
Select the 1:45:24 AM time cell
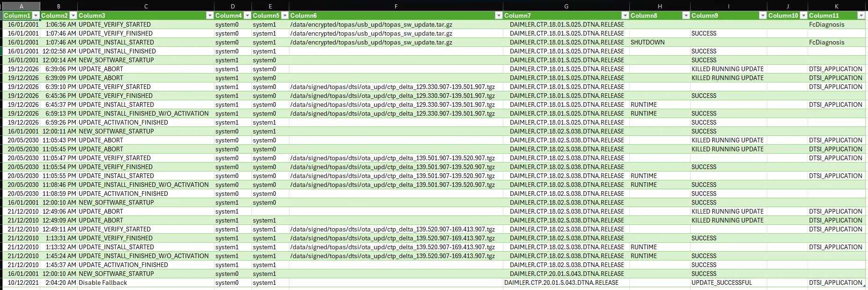click(59, 256)
